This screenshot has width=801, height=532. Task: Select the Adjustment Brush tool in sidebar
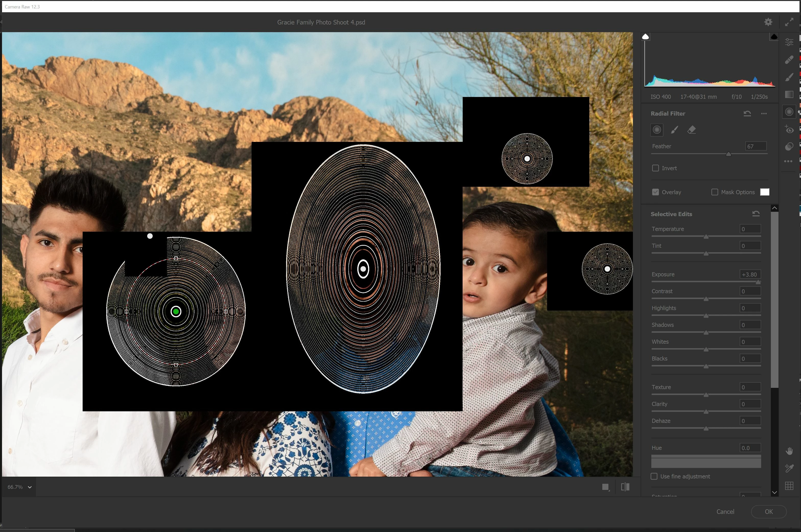point(789,77)
